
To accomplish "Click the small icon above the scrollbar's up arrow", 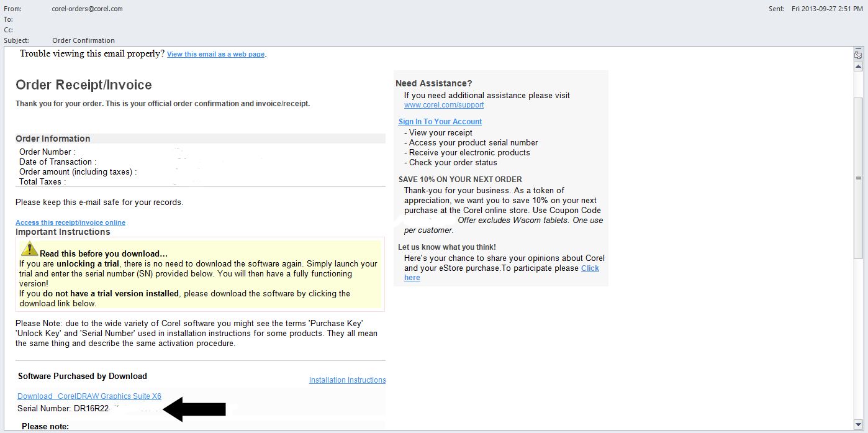I will pos(858,55).
